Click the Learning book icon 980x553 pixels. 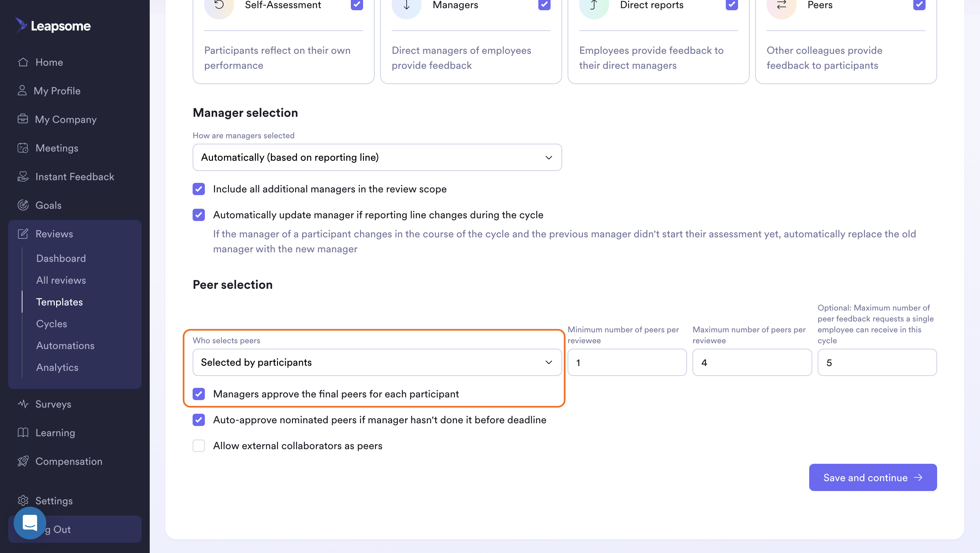(x=23, y=432)
